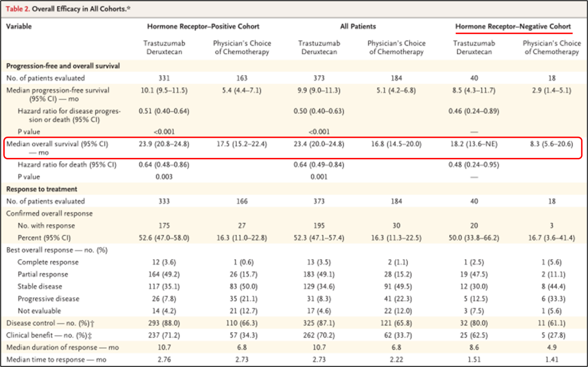Select the 'Confirmed overall response' row label

pyautogui.click(x=49, y=213)
